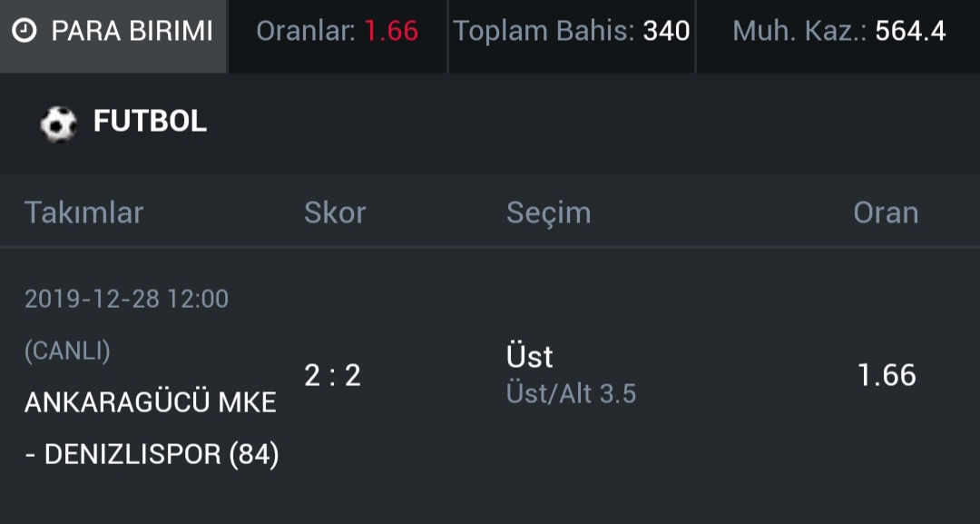Click the Takımlar column header
980x524 pixels.
coord(83,213)
